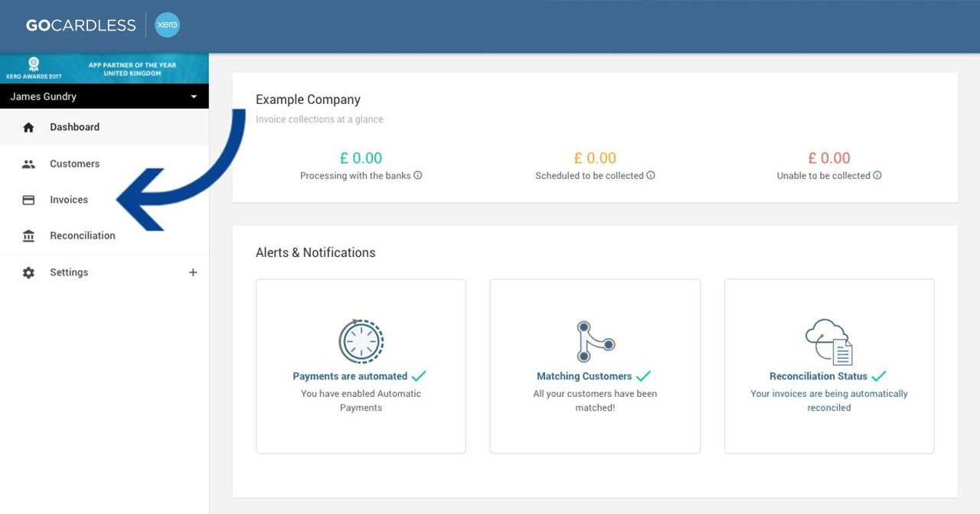Click the Dashboard home icon
Screen dimensions: 980x514
(28, 128)
